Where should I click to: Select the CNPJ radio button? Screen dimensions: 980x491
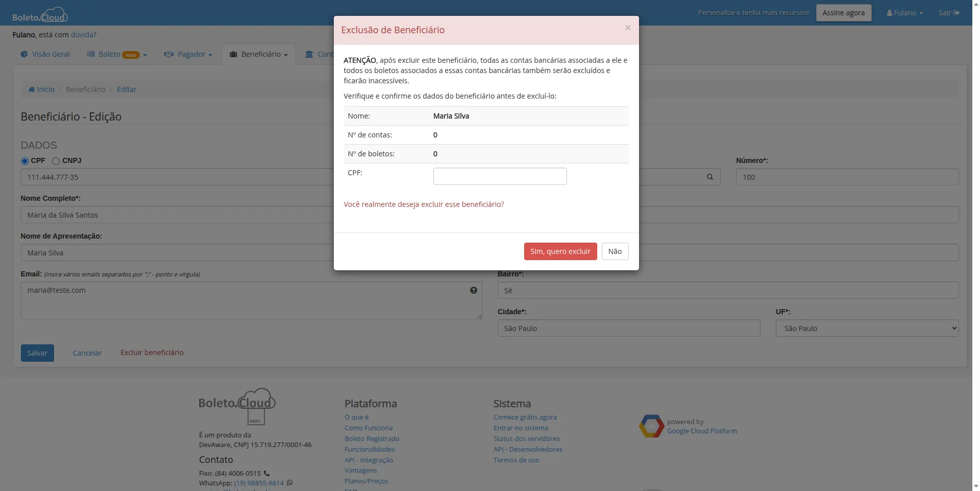(56, 161)
